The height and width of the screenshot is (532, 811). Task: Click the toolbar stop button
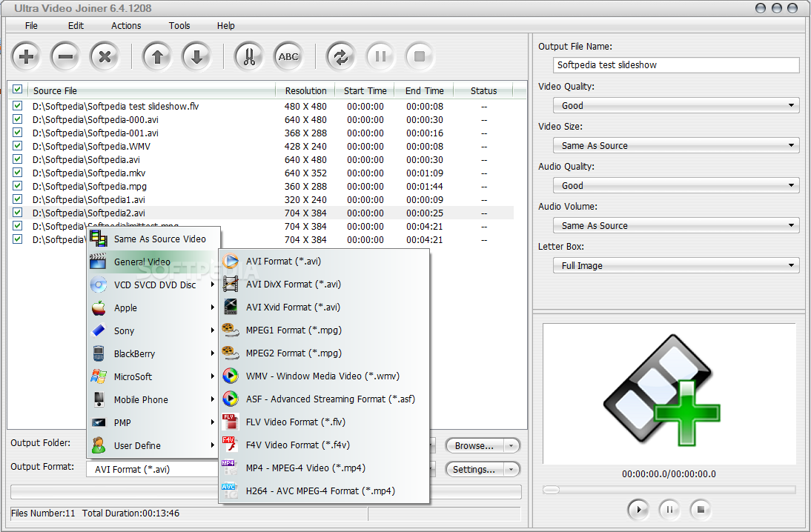(420, 56)
